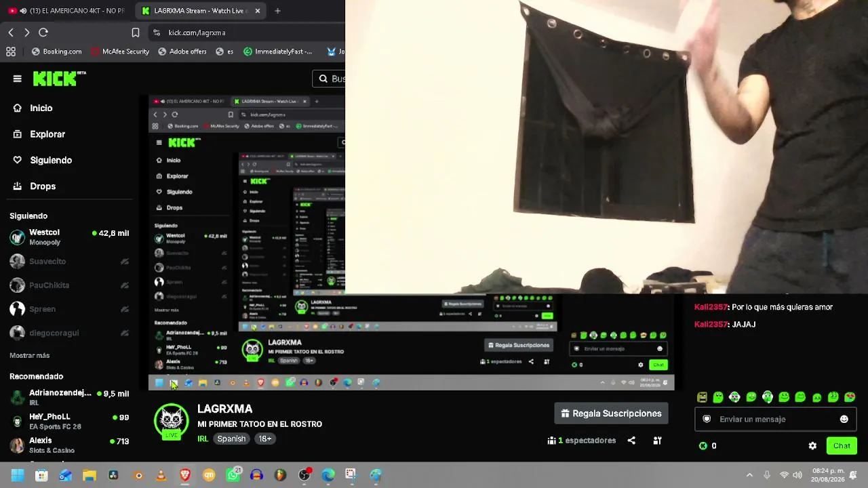Reload the kick.com page
This screenshot has height=488, width=868.
click(x=43, y=33)
